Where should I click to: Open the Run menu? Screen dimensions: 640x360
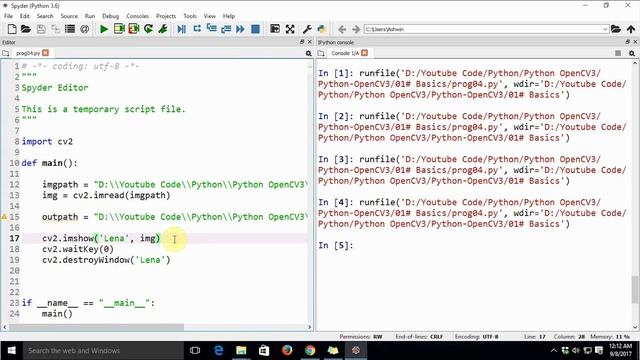[x=90, y=16]
